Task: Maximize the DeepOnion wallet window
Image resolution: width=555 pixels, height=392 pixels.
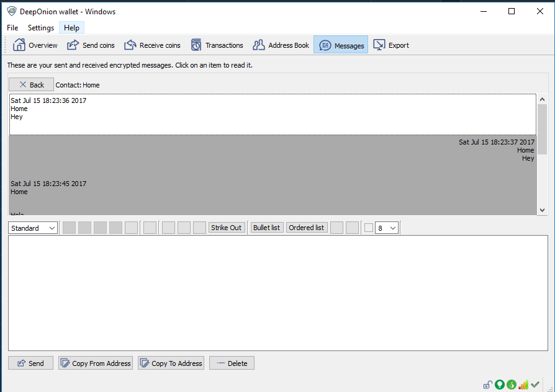Action: click(512, 11)
